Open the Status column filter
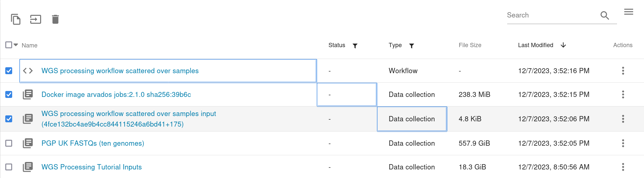Viewport: 644px width, 178px height. point(355,45)
